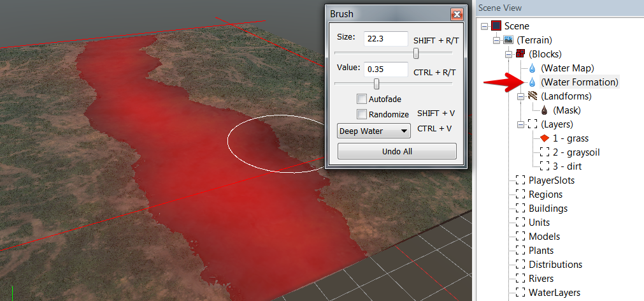This screenshot has width=644, height=301.
Task: Click the Terrain picture icon
Action: pyautogui.click(x=508, y=40)
